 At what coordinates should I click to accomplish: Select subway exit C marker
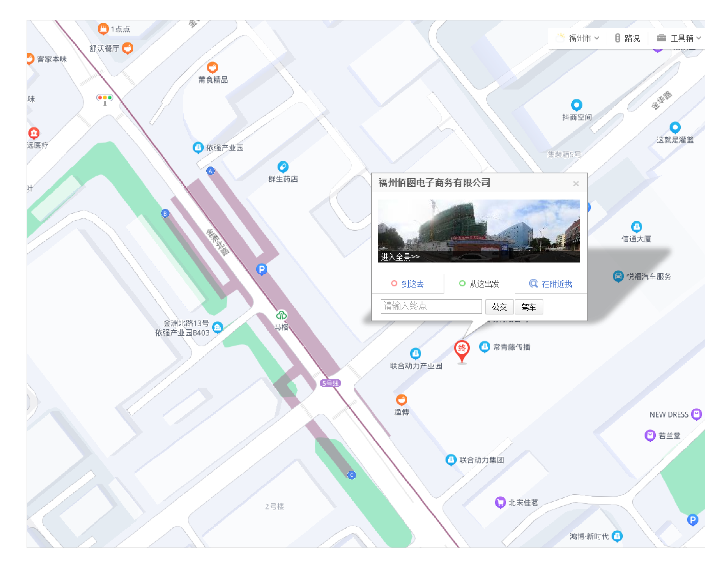tap(351, 475)
